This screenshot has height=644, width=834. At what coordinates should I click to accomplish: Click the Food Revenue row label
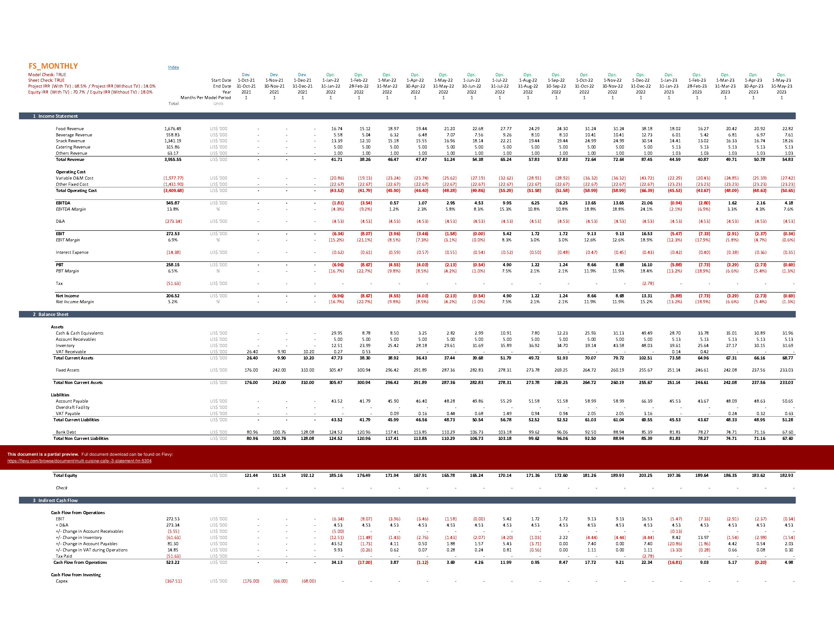coord(70,129)
